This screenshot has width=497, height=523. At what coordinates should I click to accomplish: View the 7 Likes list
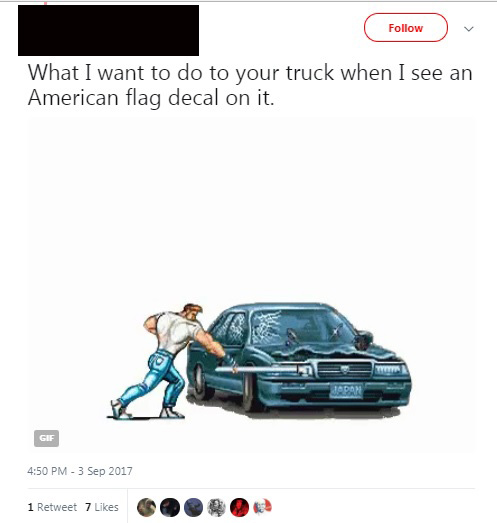[102, 507]
